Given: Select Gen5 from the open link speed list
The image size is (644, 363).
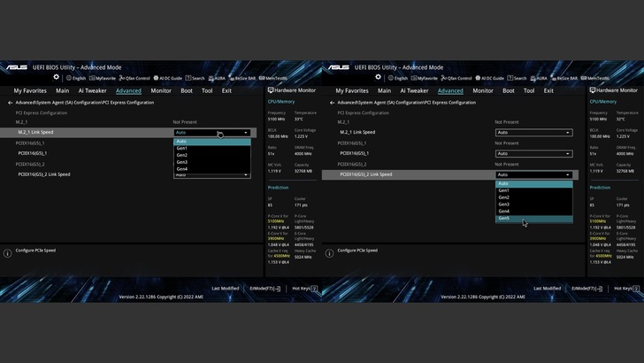Looking at the screenshot, I should point(504,218).
